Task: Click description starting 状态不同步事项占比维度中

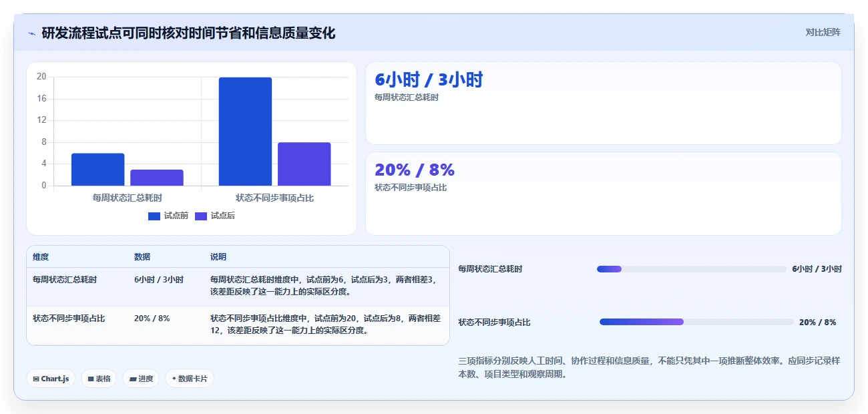Action: tap(326, 325)
